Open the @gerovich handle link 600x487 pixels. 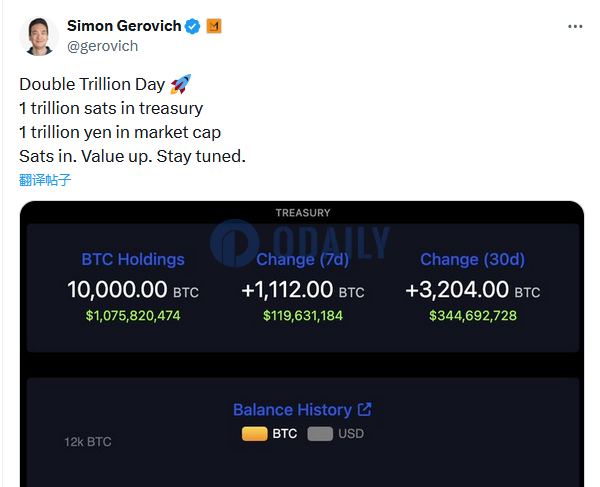102,46
